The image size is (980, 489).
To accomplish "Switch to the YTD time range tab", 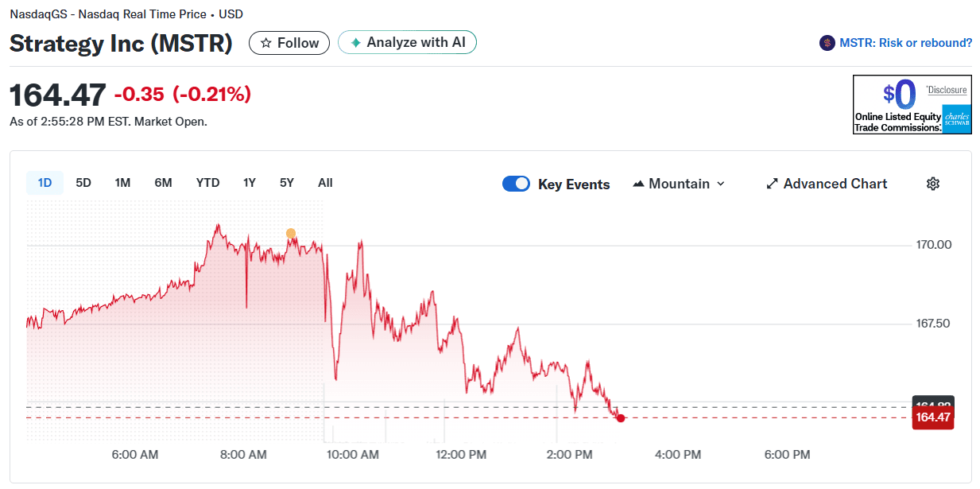I will pyautogui.click(x=207, y=182).
